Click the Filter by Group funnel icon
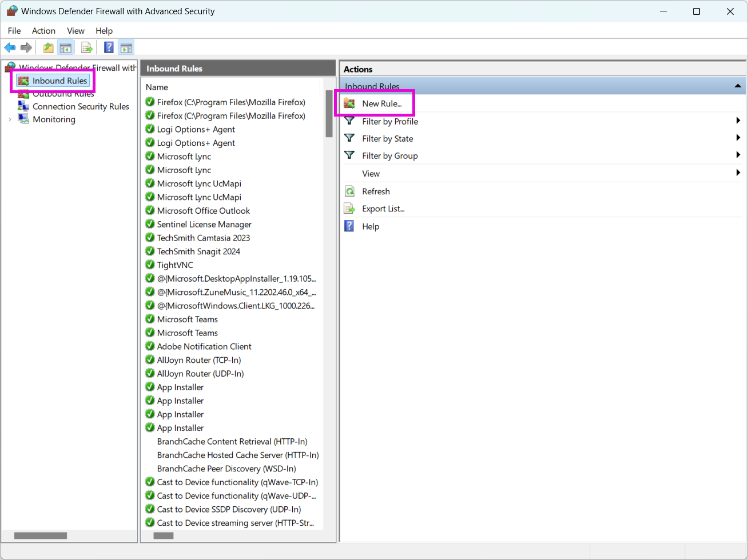Image resolution: width=748 pixels, height=560 pixels. [x=349, y=155]
